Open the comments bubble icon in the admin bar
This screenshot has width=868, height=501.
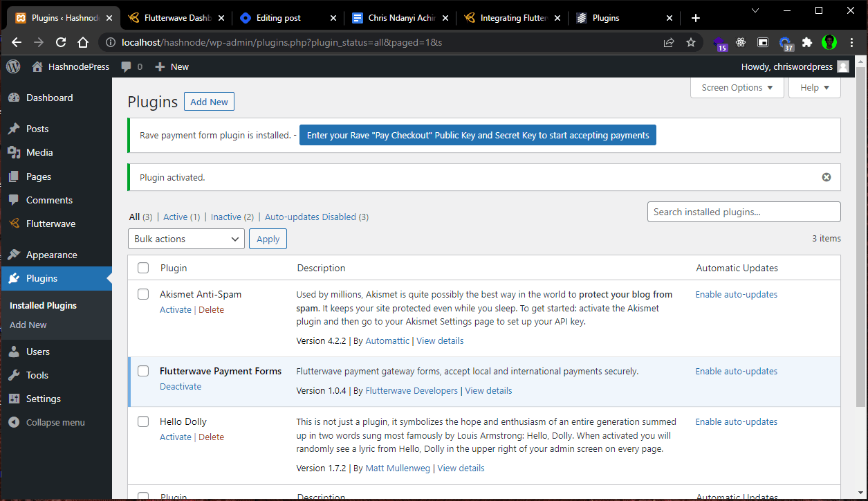point(126,66)
